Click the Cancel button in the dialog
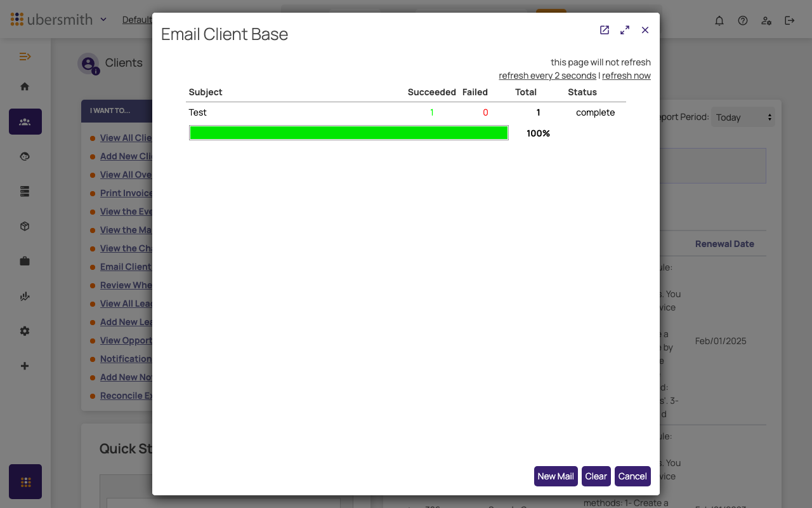This screenshot has width=812, height=508. pyautogui.click(x=632, y=476)
